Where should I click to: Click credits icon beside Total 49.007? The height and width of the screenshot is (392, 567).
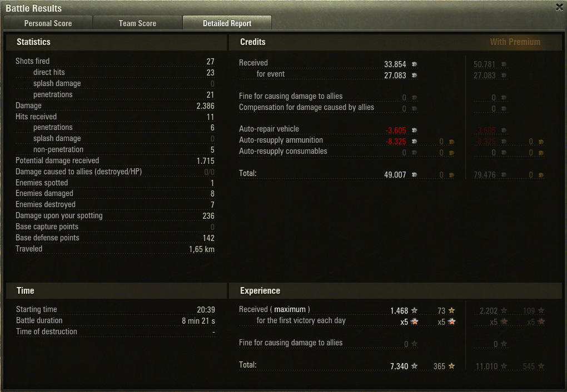tap(414, 175)
